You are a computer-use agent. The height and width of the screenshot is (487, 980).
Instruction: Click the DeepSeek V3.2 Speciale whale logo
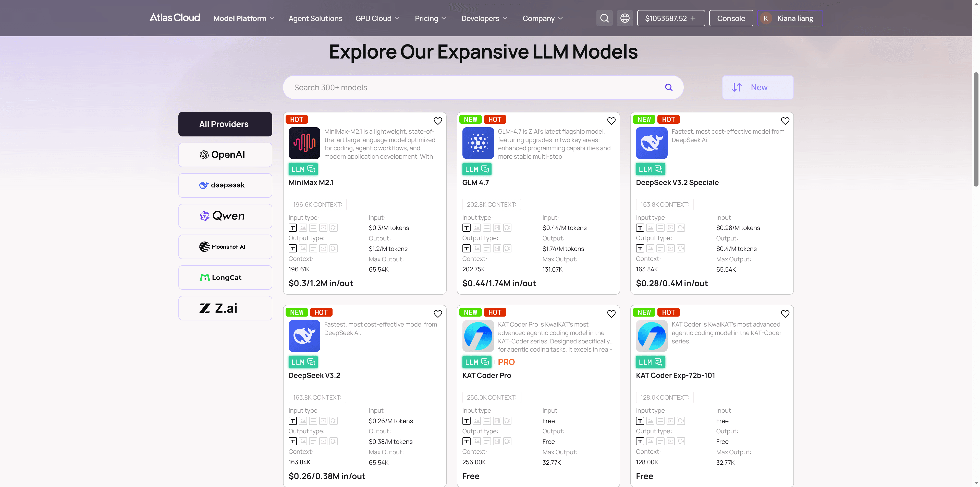point(651,143)
